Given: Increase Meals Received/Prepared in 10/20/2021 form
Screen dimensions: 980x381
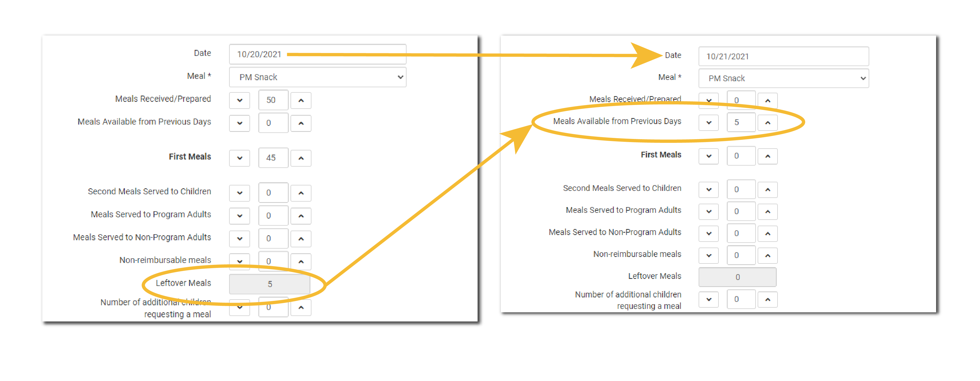Looking at the screenshot, I should pos(300,100).
